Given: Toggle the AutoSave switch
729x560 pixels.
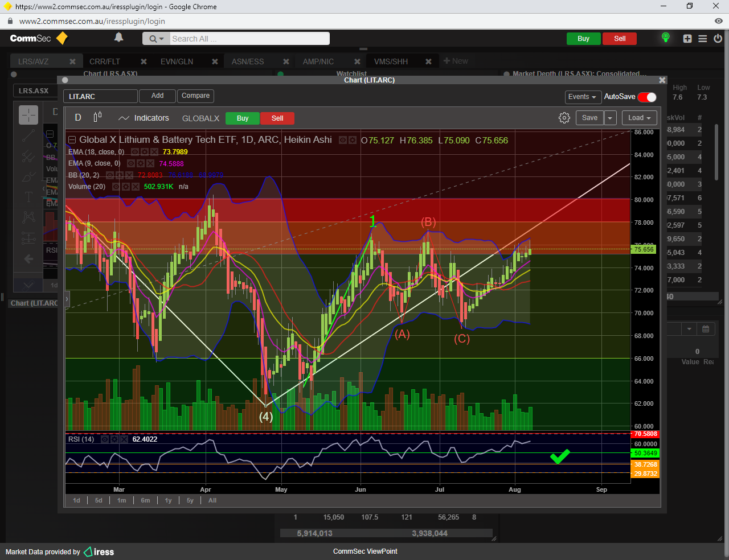Looking at the screenshot, I should (647, 97).
